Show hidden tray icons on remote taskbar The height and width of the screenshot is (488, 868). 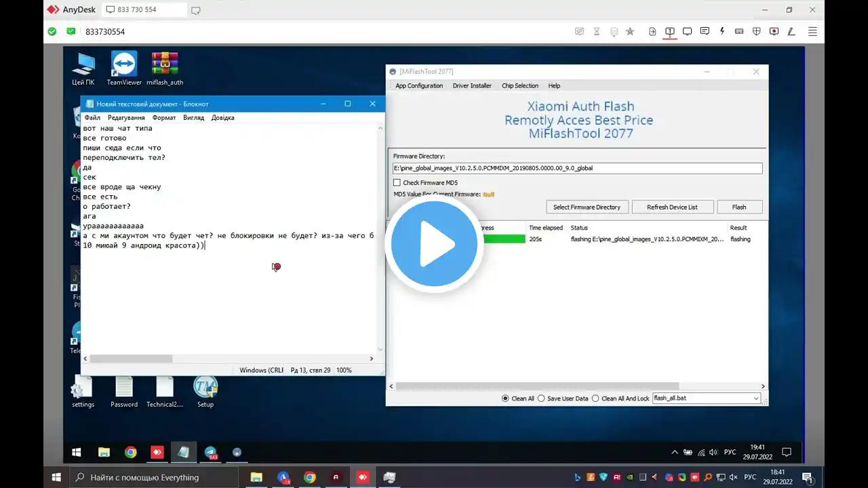click(674, 452)
